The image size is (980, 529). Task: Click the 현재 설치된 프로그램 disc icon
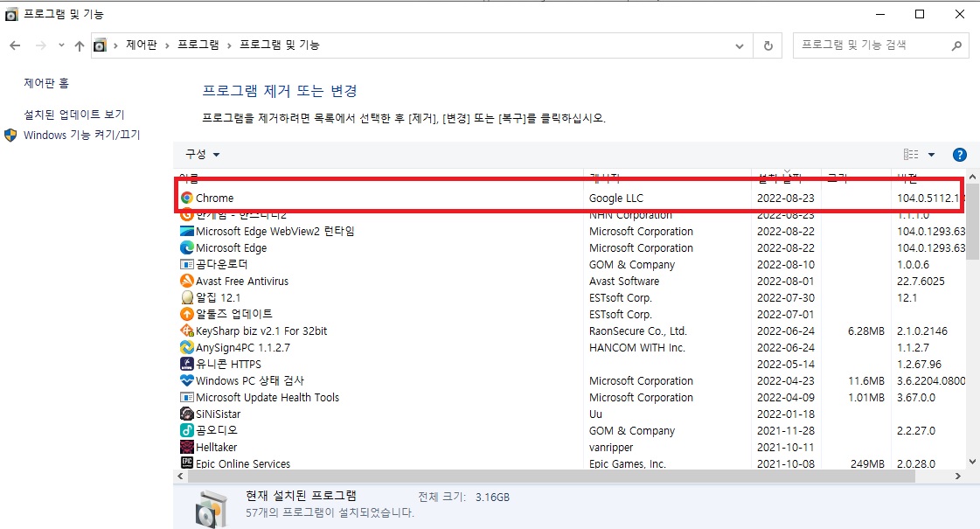(212, 508)
